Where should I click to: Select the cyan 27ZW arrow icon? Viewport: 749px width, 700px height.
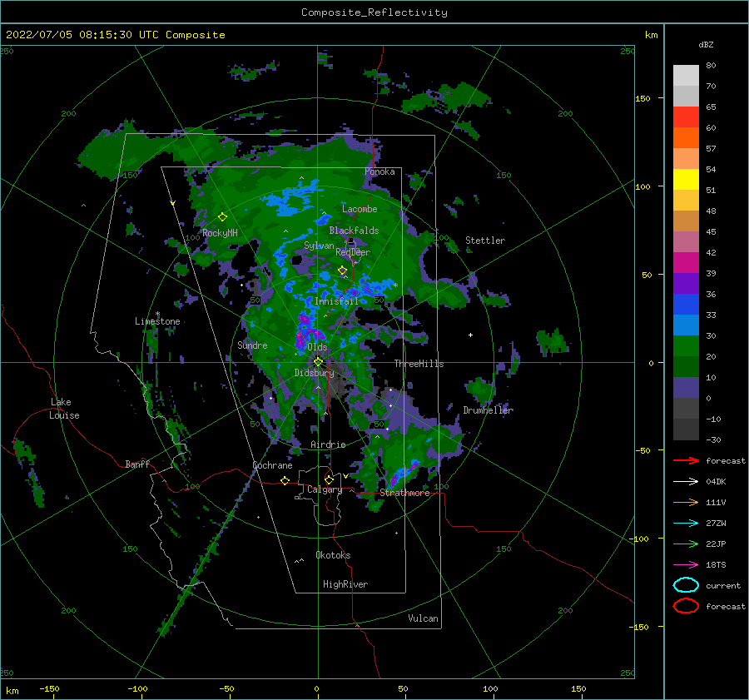coord(686,524)
